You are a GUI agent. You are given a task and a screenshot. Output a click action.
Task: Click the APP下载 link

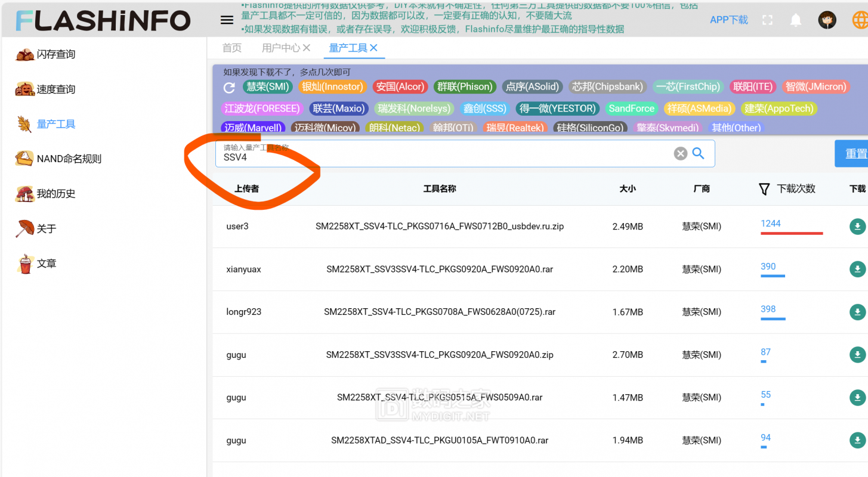(x=729, y=20)
